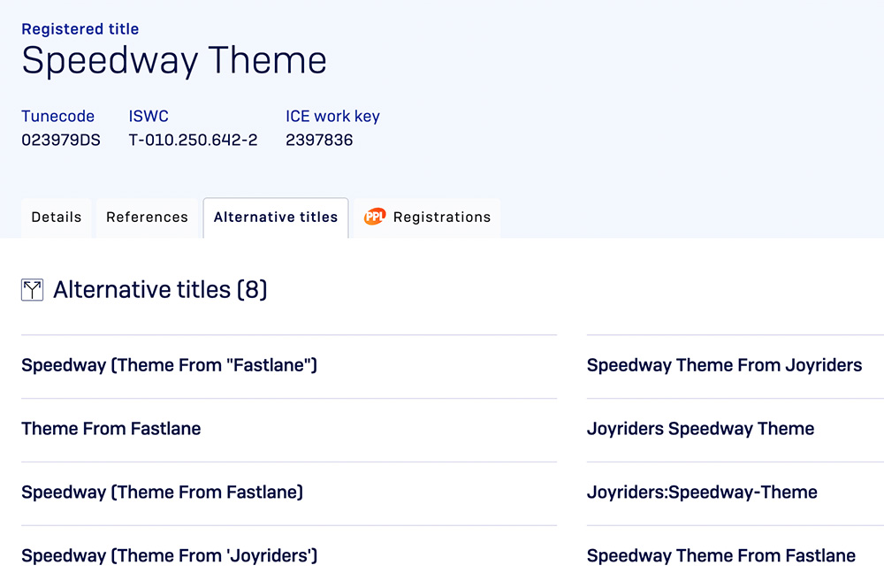Screen dimensions: 884x588
Task: Select Speedway (Theme From "Fastlane") with double quotes
Action: [169, 365]
